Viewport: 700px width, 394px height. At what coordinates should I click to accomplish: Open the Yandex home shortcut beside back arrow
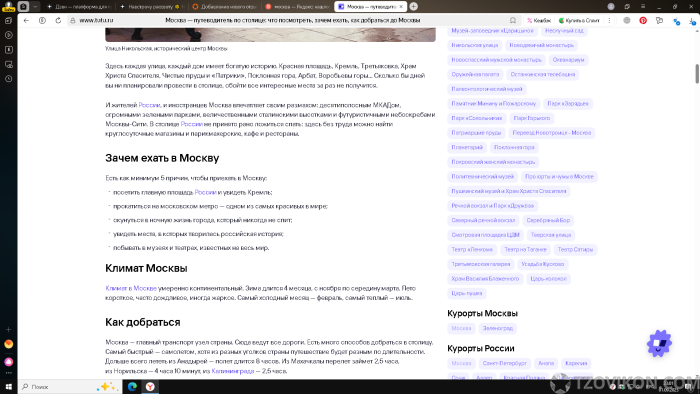[x=42, y=21]
